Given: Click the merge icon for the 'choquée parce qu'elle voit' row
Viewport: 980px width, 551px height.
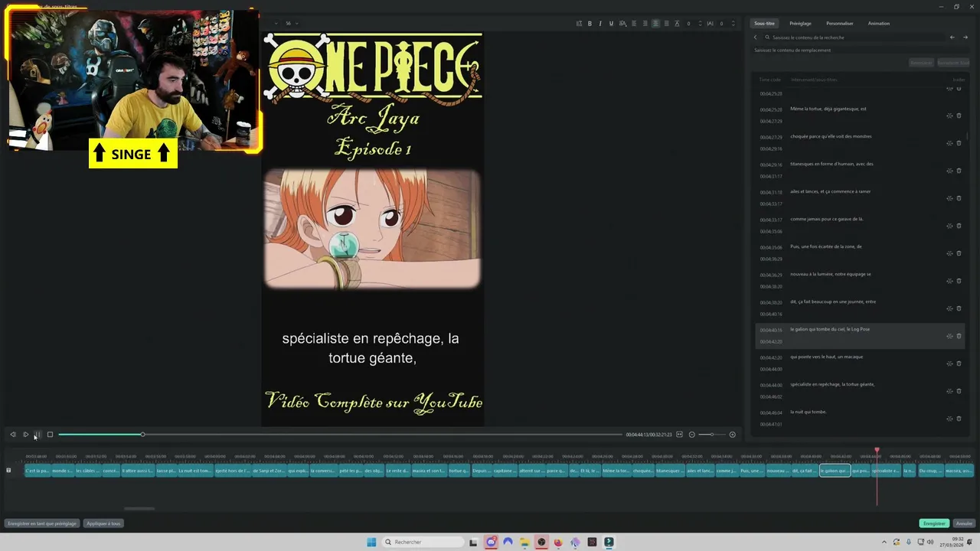Looking at the screenshot, I should tap(949, 143).
